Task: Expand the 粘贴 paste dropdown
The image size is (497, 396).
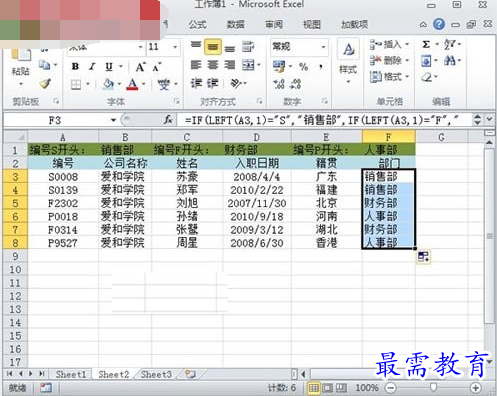Action: (x=21, y=84)
